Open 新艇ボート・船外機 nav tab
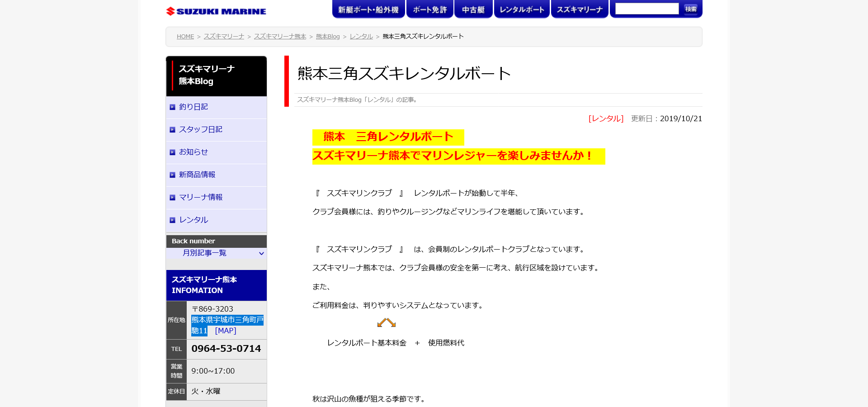The height and width of the screenshot is (407, 868). pos(368,9)
